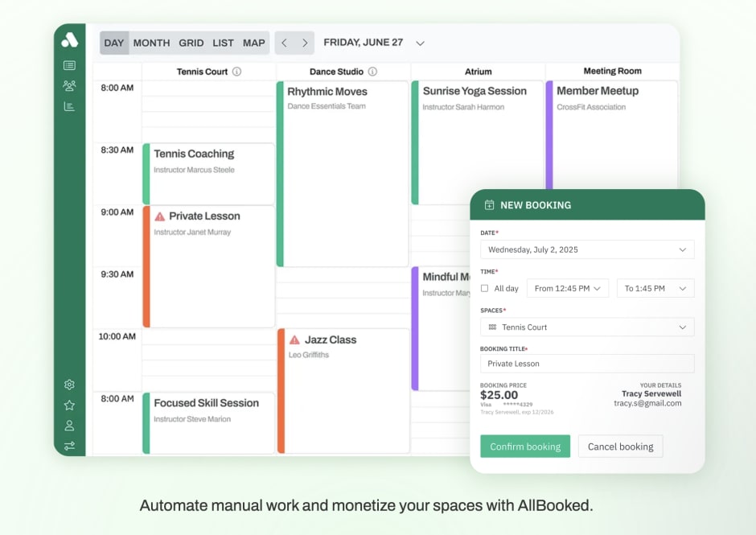The height and width of the screenshot is (535, 756).
Task: Open the Rhythmic Moves event
Action: point(343,174)
